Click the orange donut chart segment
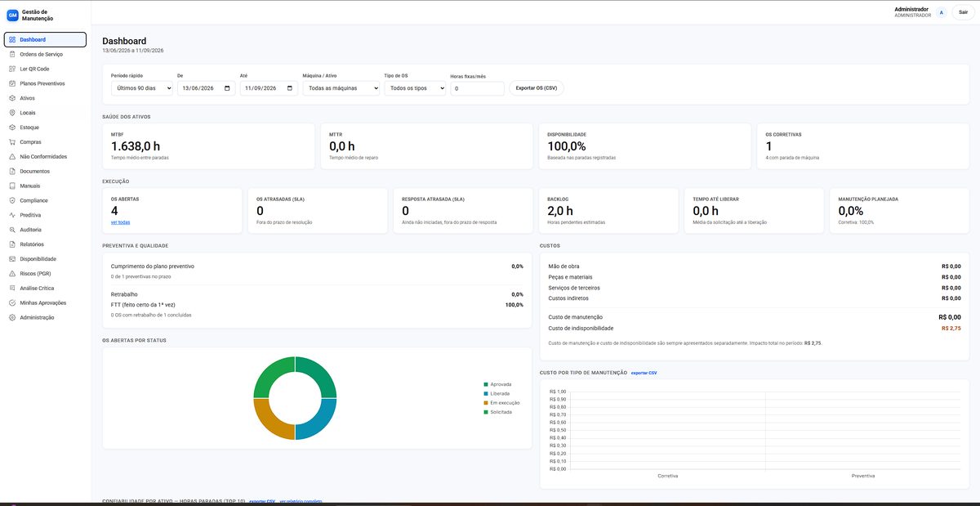 click(270, 421)
